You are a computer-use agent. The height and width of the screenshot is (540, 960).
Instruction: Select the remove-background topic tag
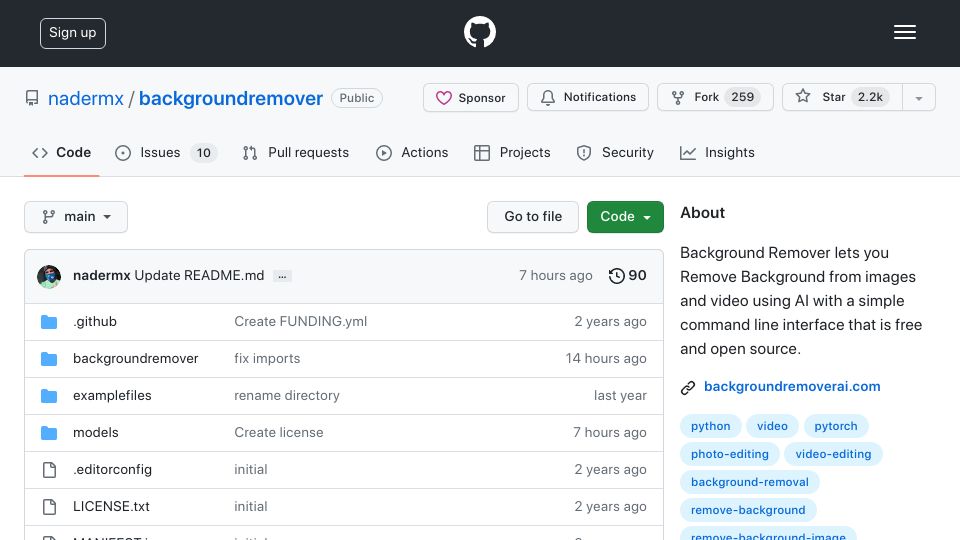748,510
